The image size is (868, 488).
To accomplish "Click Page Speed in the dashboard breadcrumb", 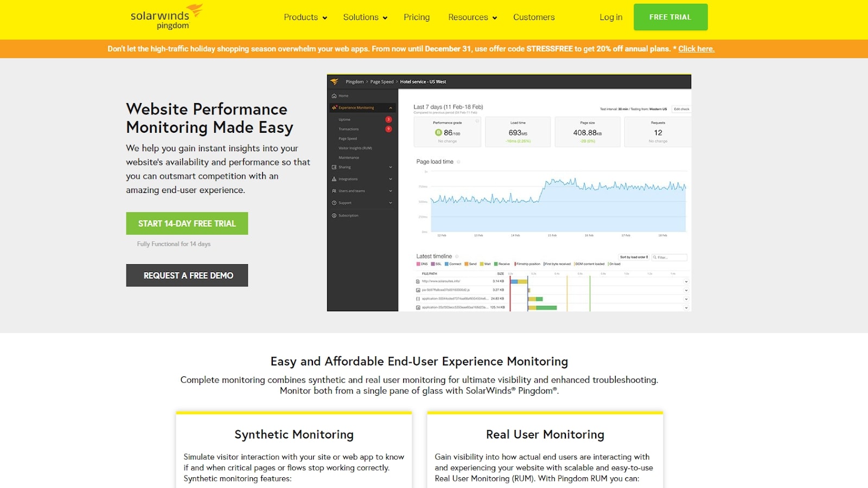I will [x=382, y=82].
